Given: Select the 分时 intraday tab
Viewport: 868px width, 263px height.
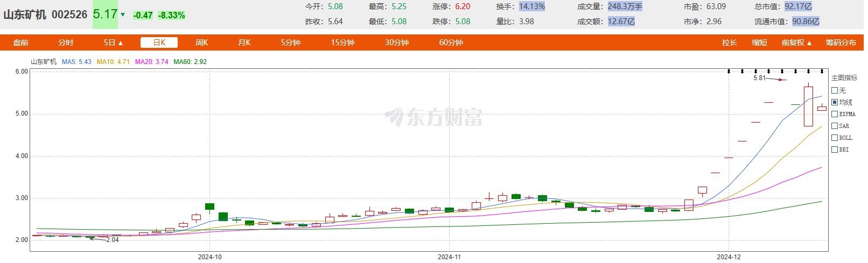Looking at the screenshot, I should [66, 42].
